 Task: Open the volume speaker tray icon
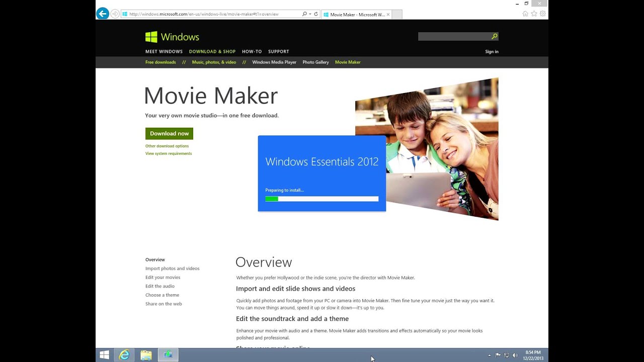515,355
